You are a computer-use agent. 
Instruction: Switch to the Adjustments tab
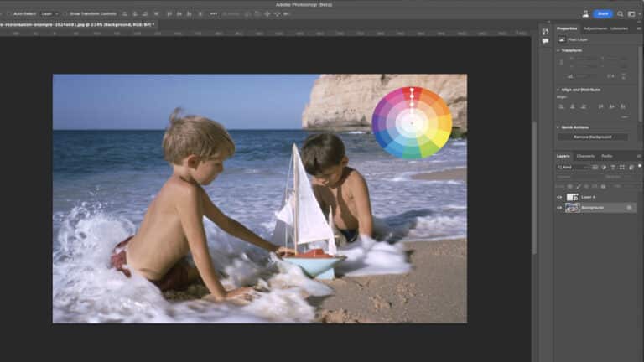point(595,28)
